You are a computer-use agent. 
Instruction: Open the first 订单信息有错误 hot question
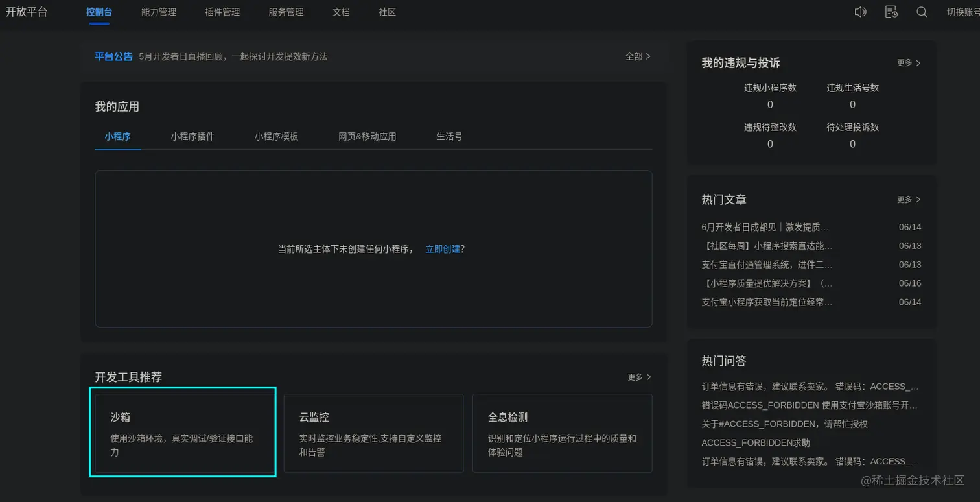[810, 387]
